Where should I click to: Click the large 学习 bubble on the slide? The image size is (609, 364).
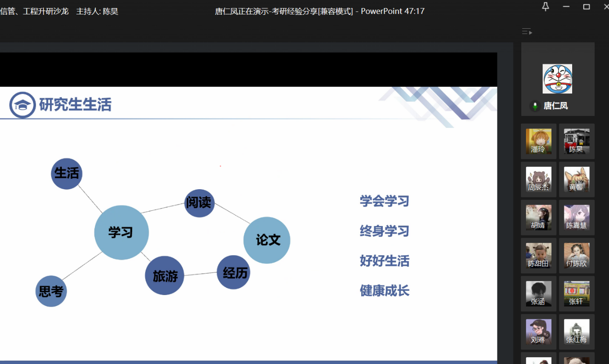point(121,233)
